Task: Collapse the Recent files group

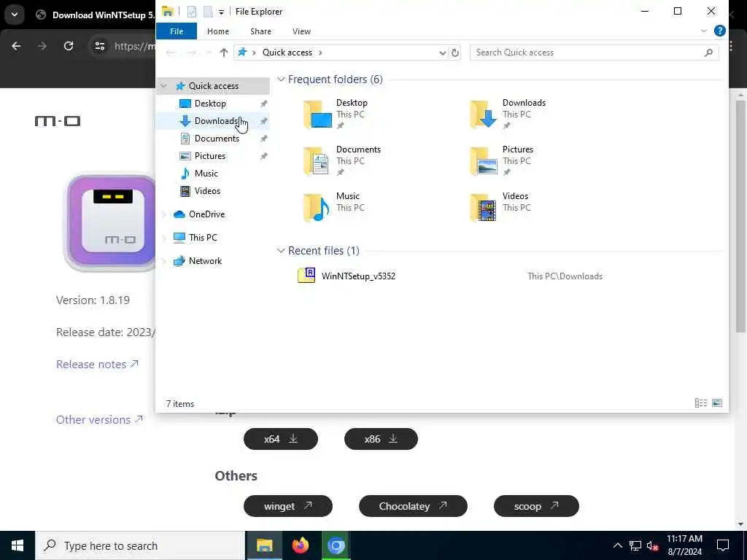Action: click(281, 251)
